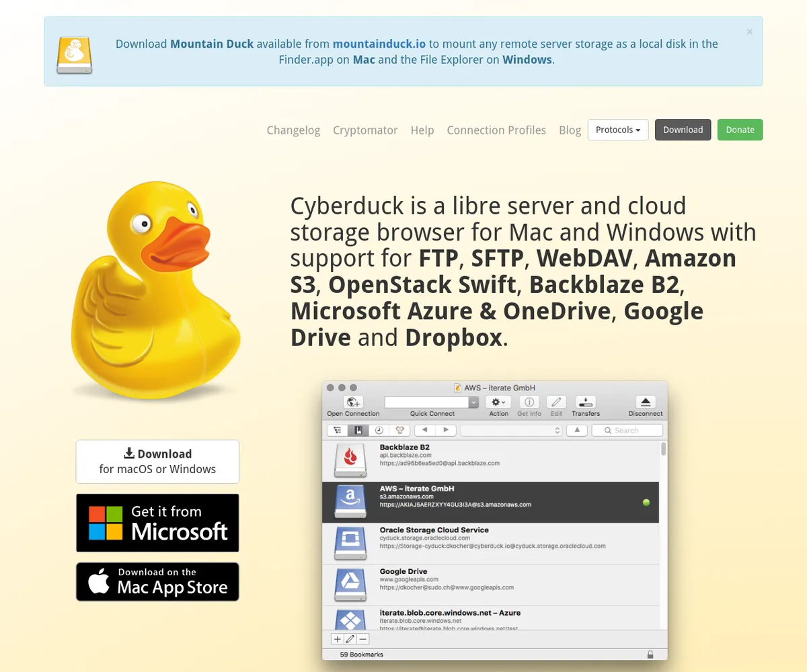Open the Changelog menu item
The width and height of the screenshot is (807, 672).
[293, 130]
